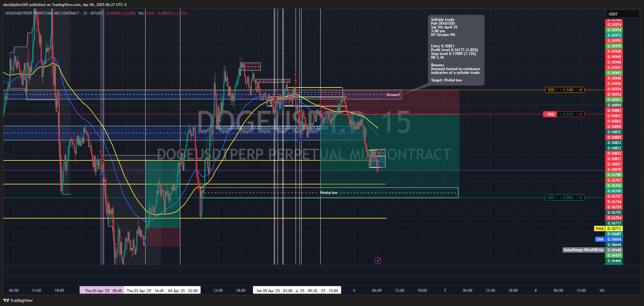The width and height of the screenshot is (644, 306).
Task: Close the orange 500 -1.14% stop order
Action: click(581, 90)
